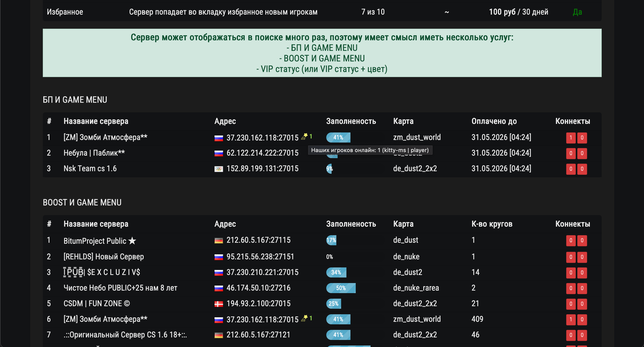Click the 50% fill bar of Чистое Небо
The image size is (644, 347).
pyautogui.click(x=341, y=288)
